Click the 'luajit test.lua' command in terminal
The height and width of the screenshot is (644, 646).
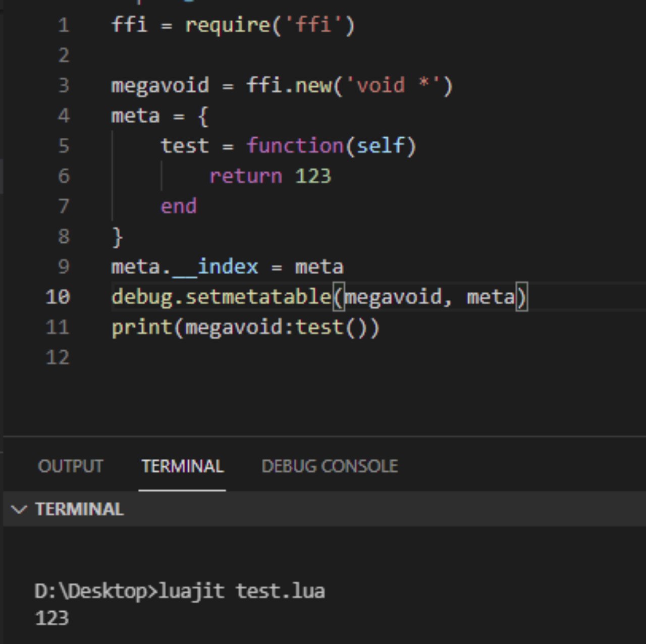242,591
